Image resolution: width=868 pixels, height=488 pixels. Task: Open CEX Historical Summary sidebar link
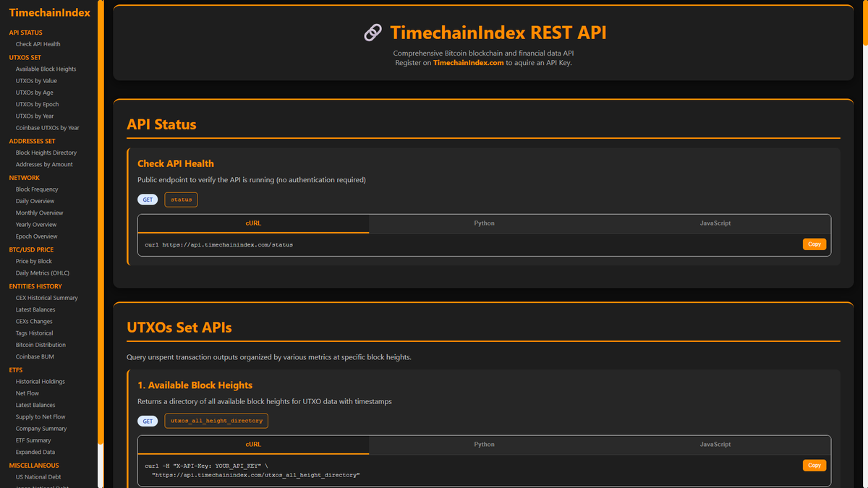tap(47, 298)
